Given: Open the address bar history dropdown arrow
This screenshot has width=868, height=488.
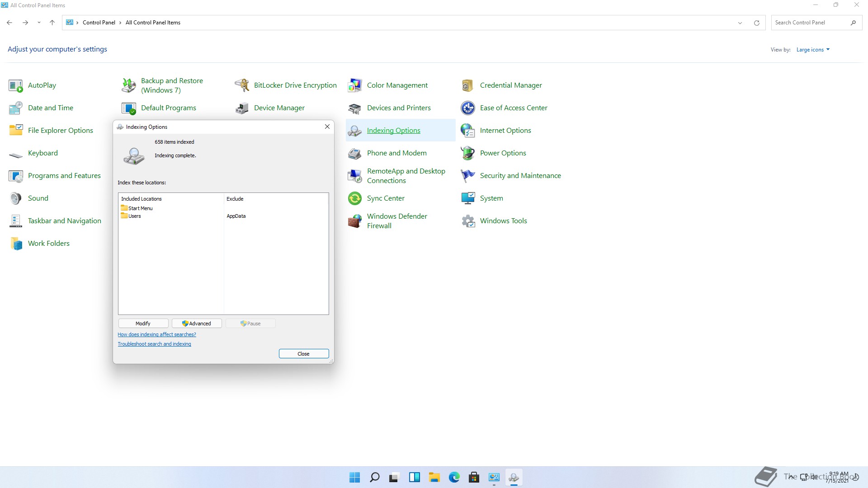Looking at the screenshot, I should coord(740,23).
